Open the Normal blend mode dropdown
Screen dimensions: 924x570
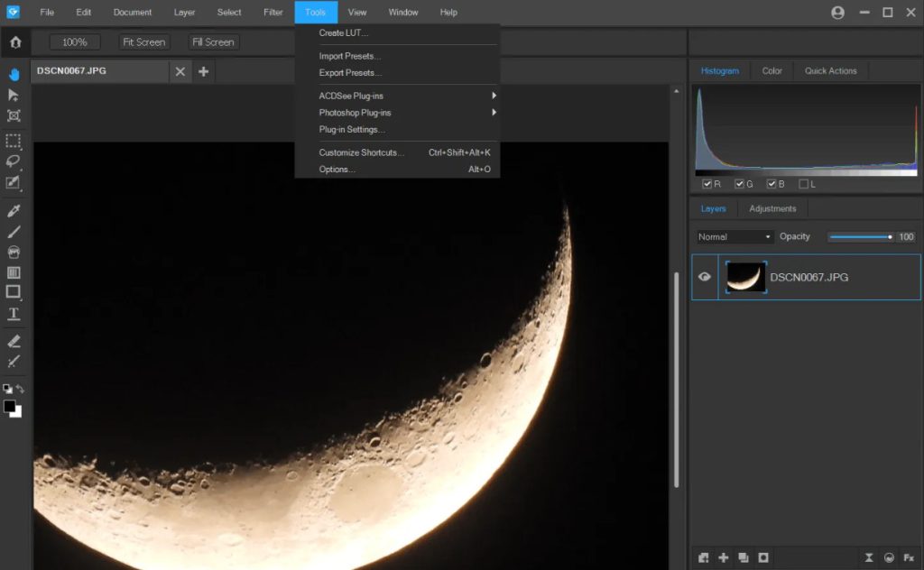click(734, 236)
